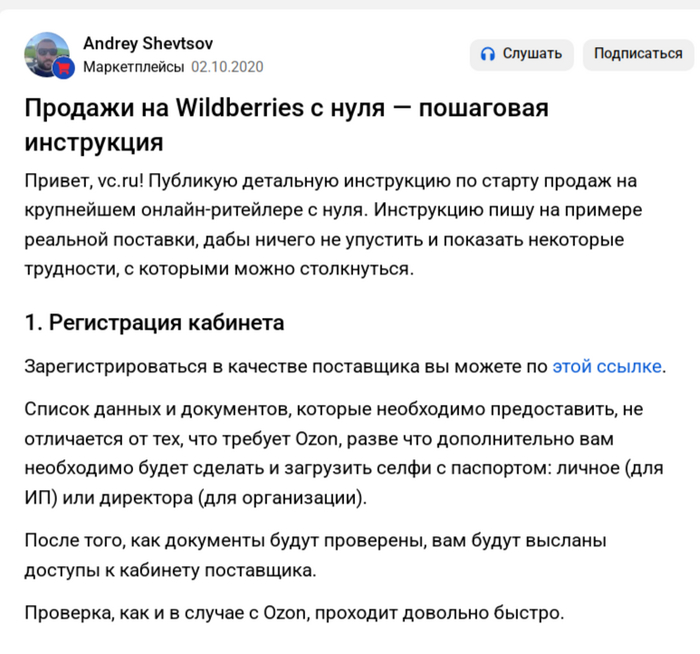Click the publication date 02.10.2020

click(227, 67)
